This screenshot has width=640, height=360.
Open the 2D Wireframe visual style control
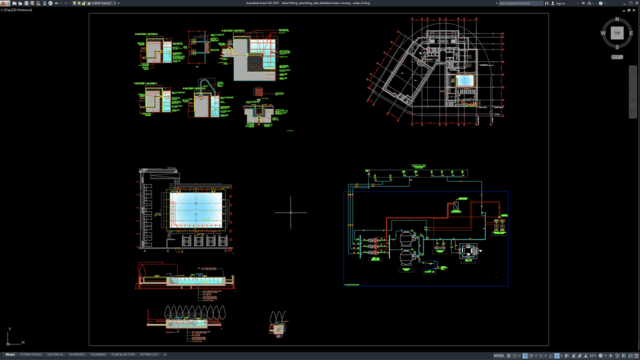(22, 9)
